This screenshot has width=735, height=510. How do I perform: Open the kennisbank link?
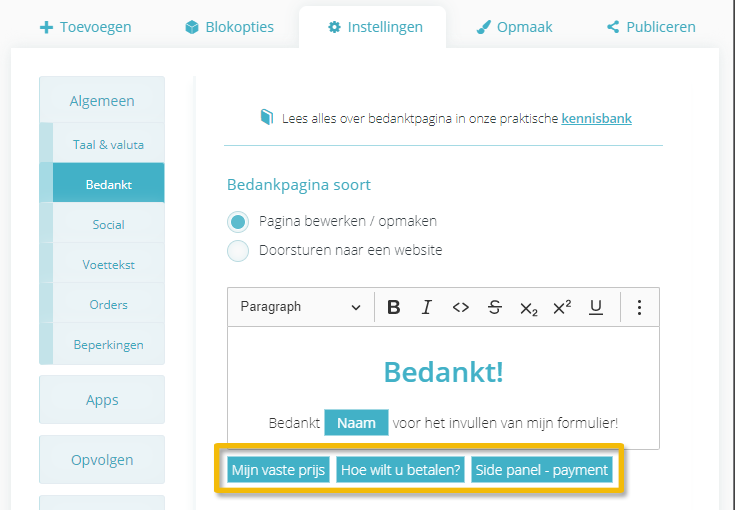pyautogui.click(x=596, y=118)
